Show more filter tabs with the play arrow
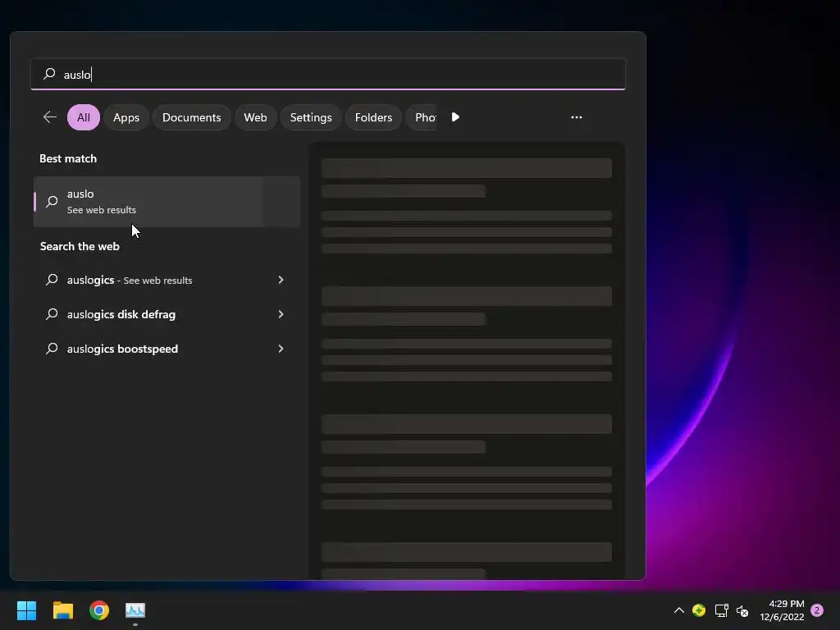 point(455,117)
